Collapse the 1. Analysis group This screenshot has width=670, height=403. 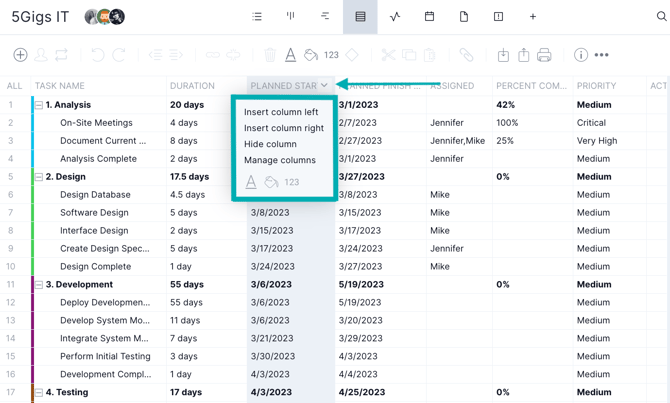[x=39, y=105]
